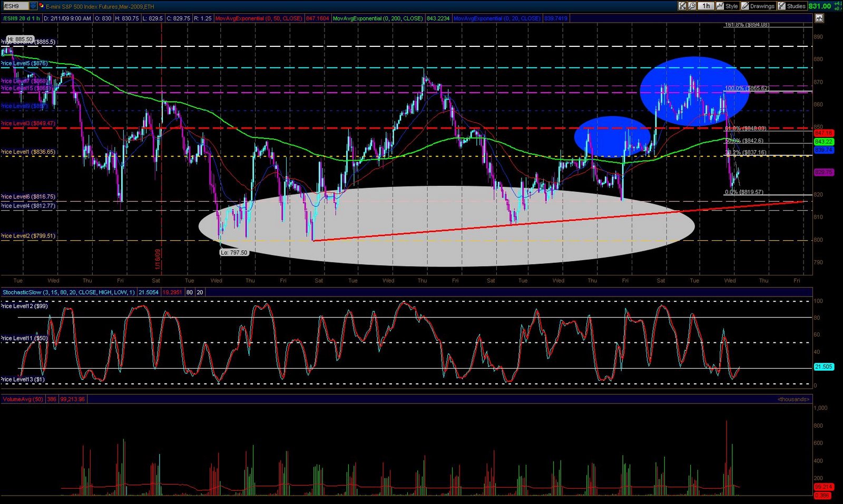Click the 831.00 last price readout
This screenshot has width=843, height=504.
click(x=820, y=6)
